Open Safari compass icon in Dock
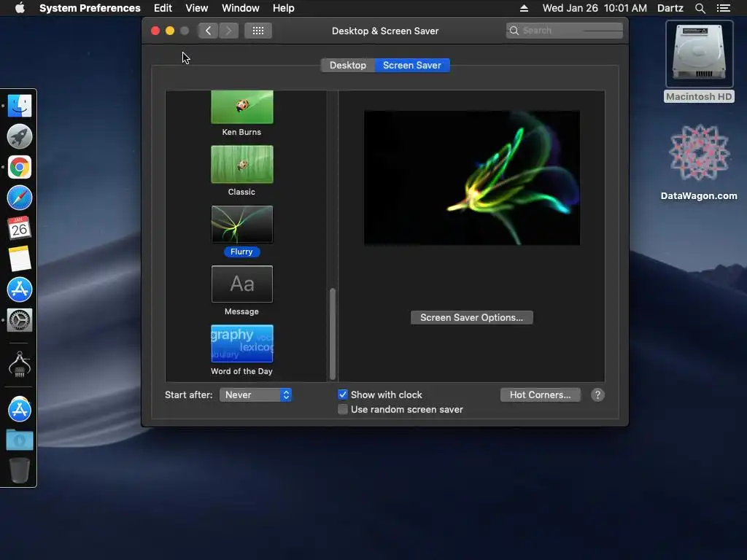The width and height of the screenshot is (747, 560). tap(20, 198)
